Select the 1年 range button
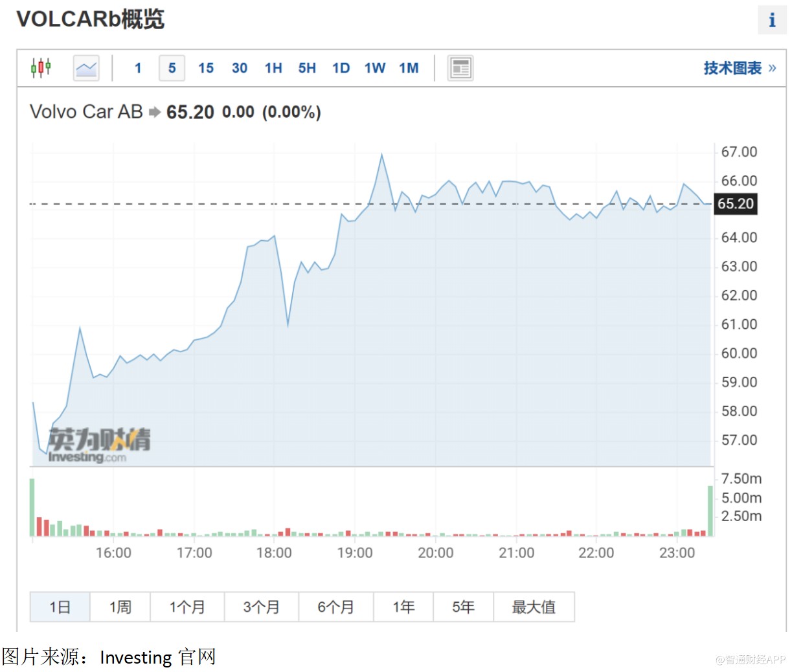 pos(403,607)
